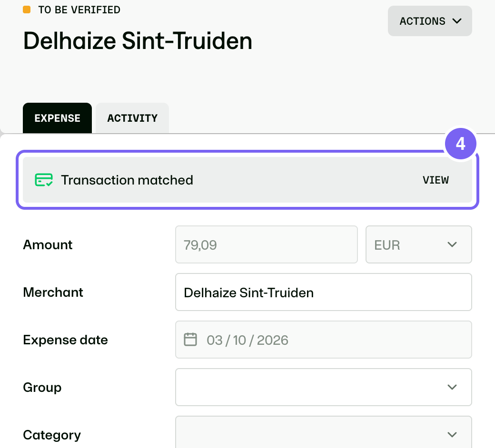Open the Group dropdown
495x448 pixels.
click(x=324, y=387)
